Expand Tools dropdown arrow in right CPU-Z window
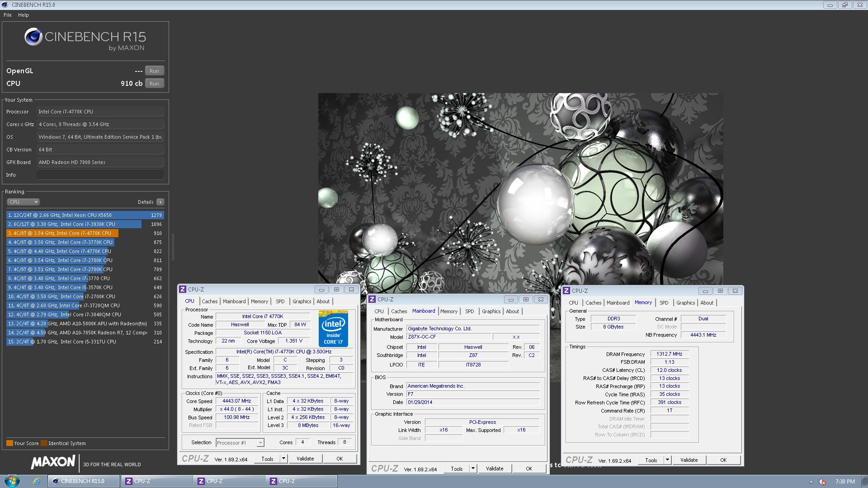The width and height of the screenshot is (868, 488). (668, 460)
